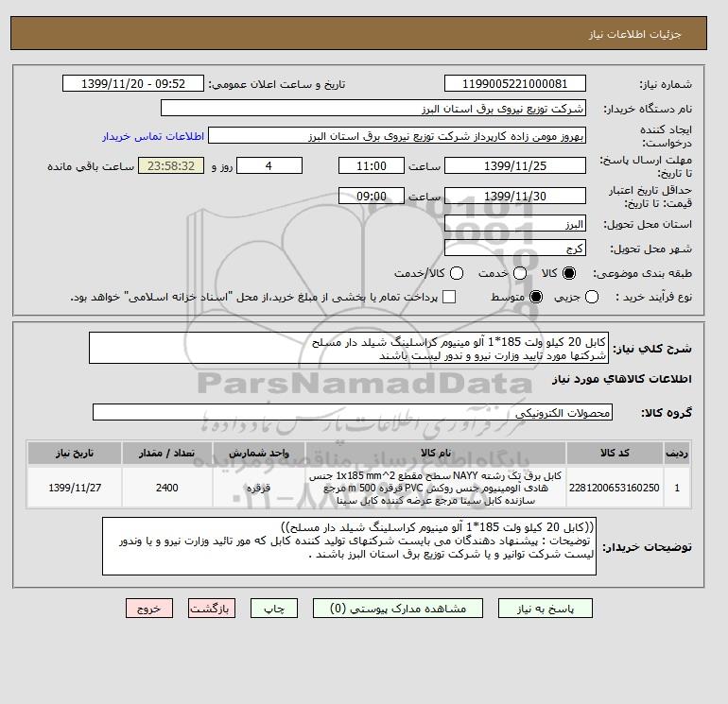The height and width of the screenshot is (704, 728).
Task: Open مشاهده مدارک پیوستی (0) button
Action: (398, 609)
